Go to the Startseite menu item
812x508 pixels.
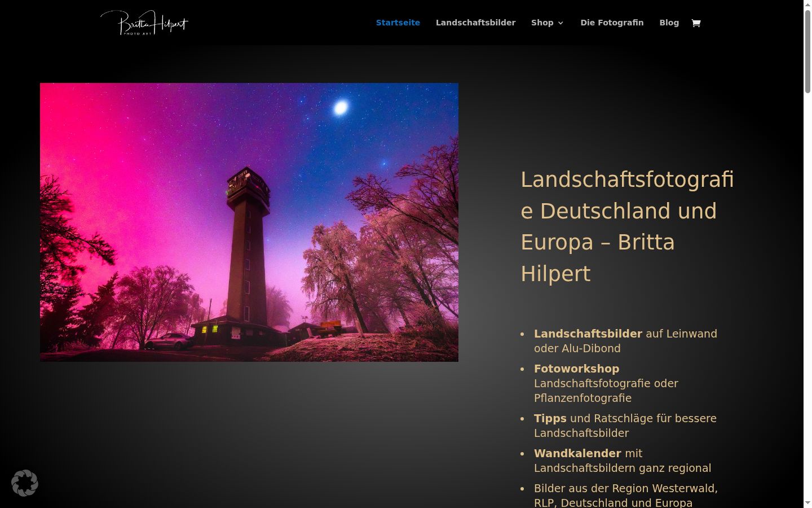pos(398,23)
